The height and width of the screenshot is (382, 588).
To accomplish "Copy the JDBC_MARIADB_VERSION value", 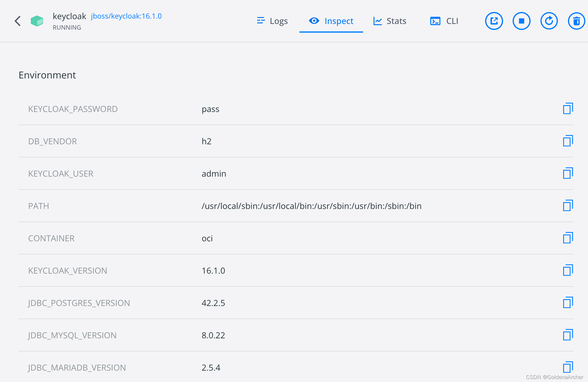I will click(568, 367).
